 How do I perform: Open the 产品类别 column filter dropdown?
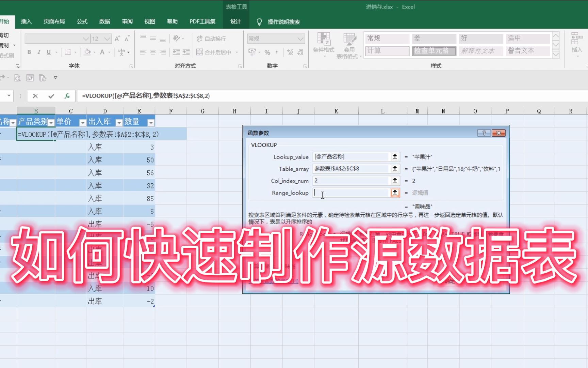pyautogui.click(x=51, y=122)
